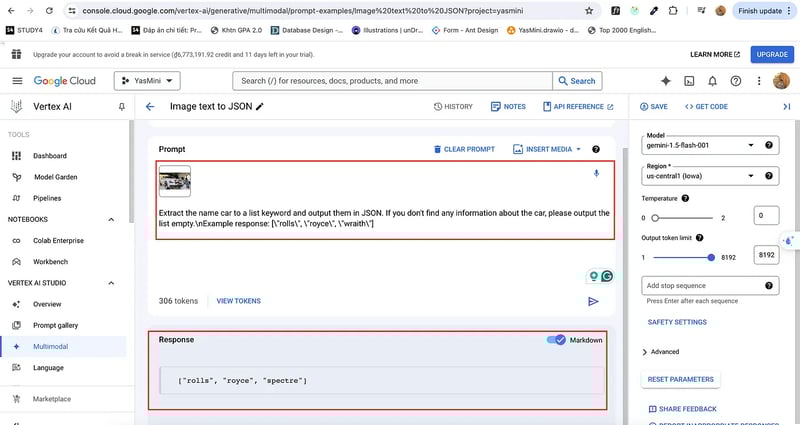Click Get Code

[706, 107]
